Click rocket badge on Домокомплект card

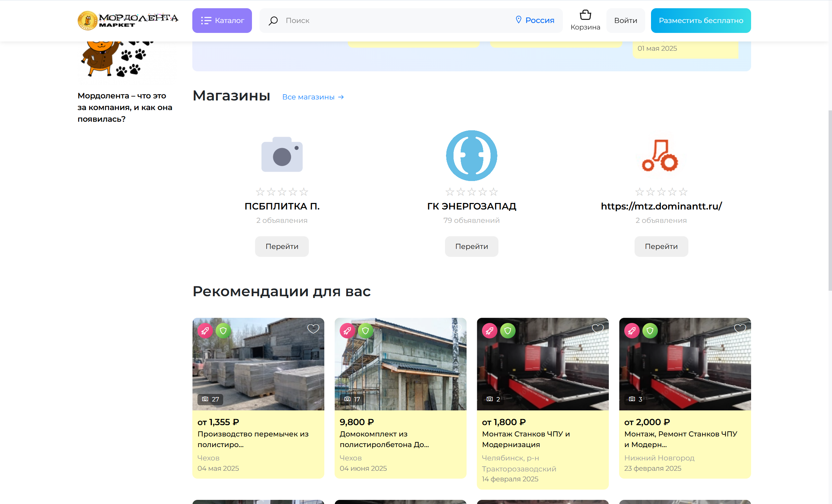click(347, 331)
